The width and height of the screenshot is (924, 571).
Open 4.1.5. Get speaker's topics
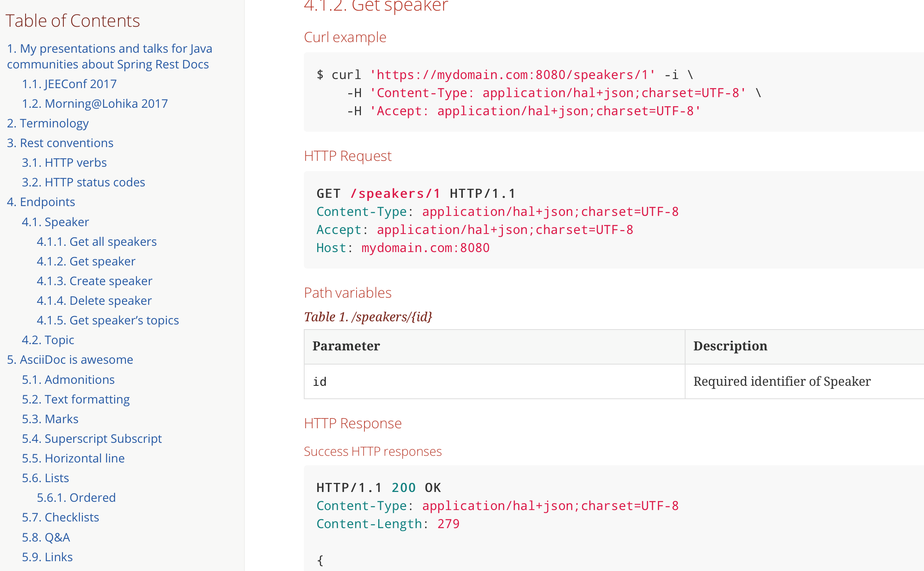pos(108,320)
